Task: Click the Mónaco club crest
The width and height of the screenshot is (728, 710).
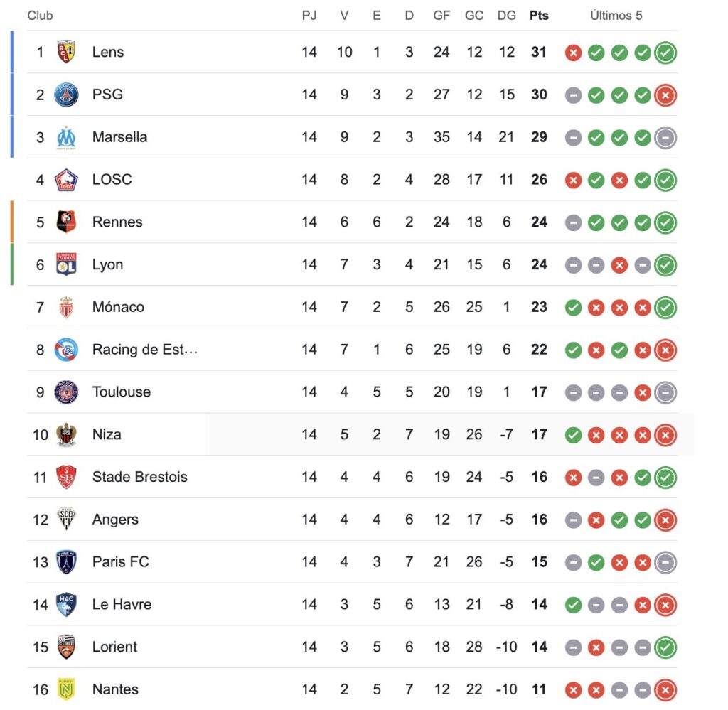Action: click(66, 307)
